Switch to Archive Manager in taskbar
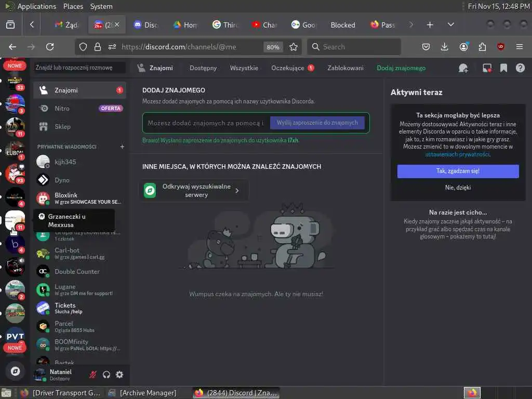 pyautogui.click(x=142, y=393)
